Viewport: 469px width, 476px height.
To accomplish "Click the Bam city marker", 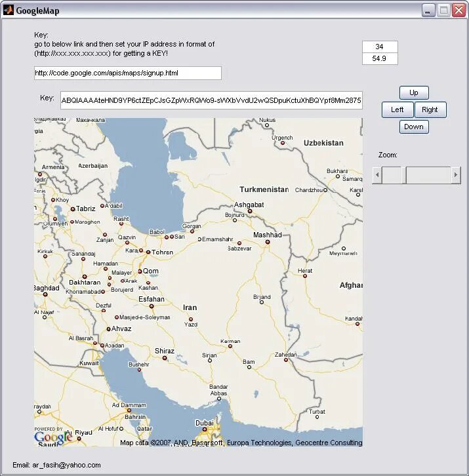I will pos(249,367).
